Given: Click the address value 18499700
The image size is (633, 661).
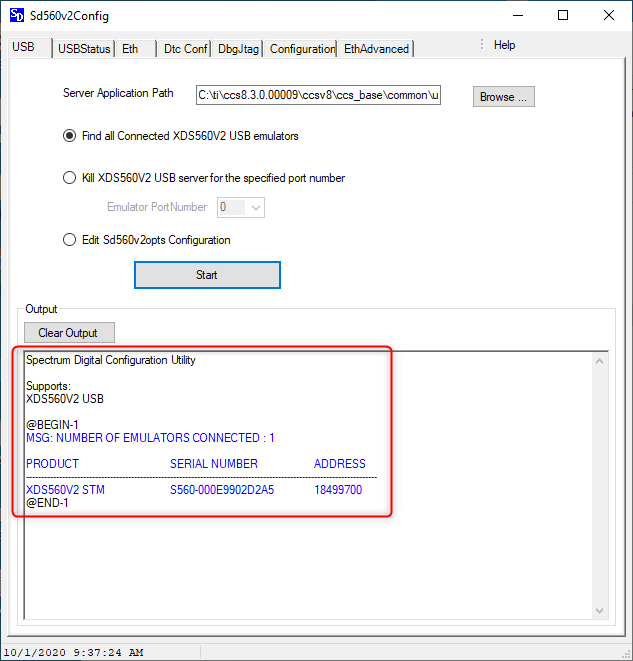Looking at the screenshot, I should 338,489.
